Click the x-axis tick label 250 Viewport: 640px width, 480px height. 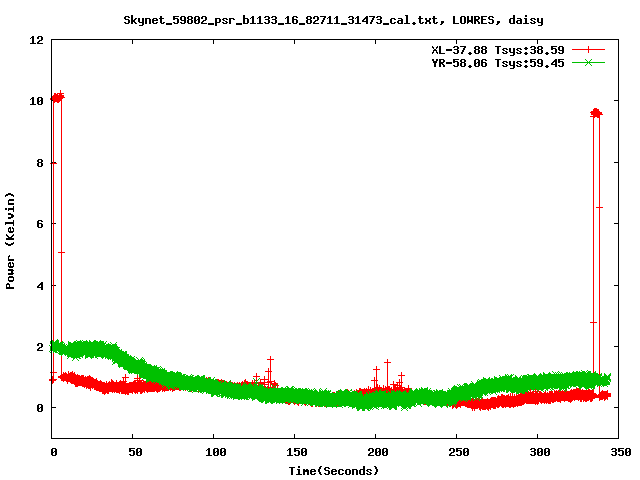[x=458, y=452]
